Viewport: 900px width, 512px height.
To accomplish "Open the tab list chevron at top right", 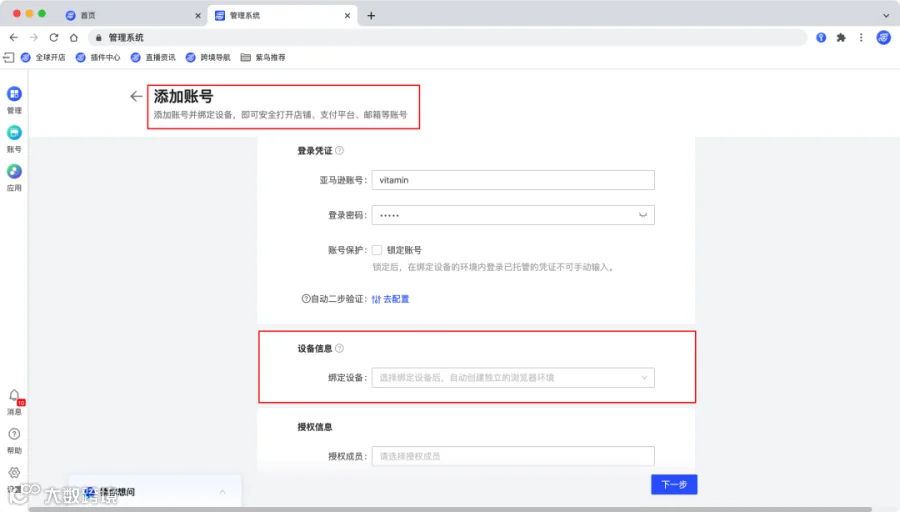I will pyautogui.click(x=886, y=15).
